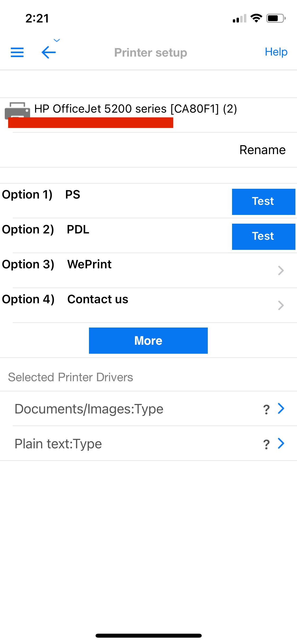Expand the WePrint option details
Screen dimensions: 297x644
281,270
